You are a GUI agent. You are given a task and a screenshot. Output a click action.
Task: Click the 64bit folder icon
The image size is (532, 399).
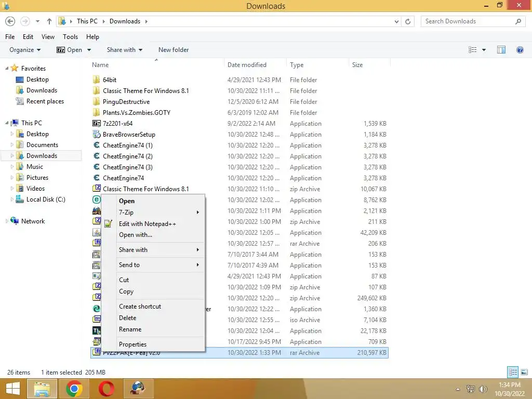point(96,79)
